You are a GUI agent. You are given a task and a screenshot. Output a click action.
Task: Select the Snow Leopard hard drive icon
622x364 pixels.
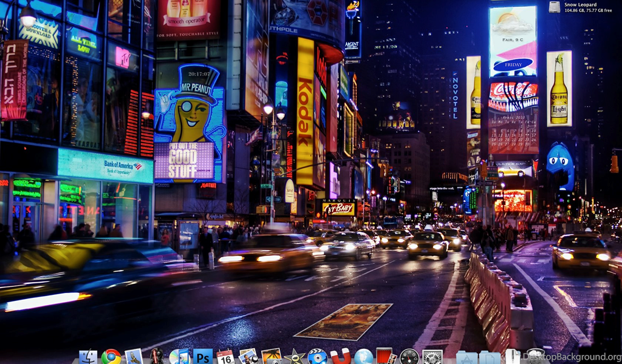pos(554,7)
